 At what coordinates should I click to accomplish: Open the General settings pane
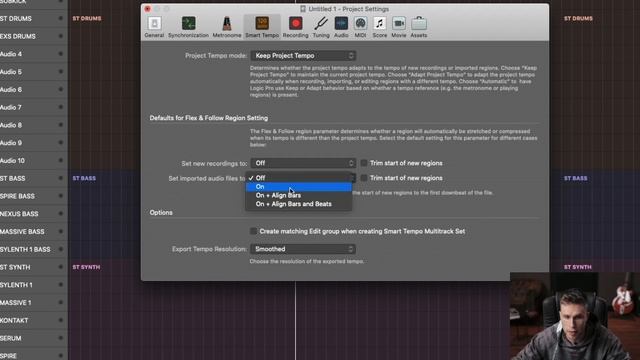pos(154,27)
